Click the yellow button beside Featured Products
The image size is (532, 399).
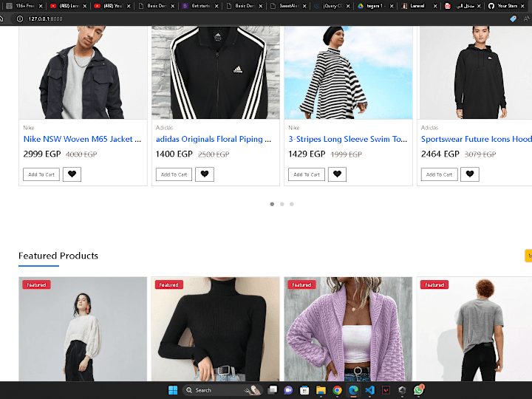[528, 256]
